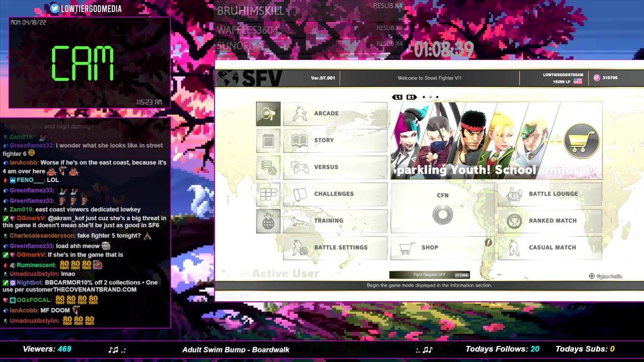Open the Challenges menu
Screen dimensions: 644x362
[x=336, y=194]
